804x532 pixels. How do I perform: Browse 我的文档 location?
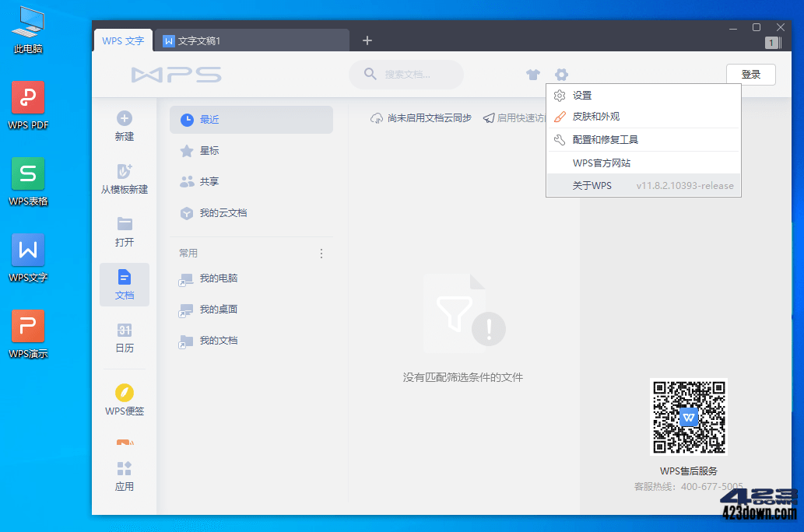pyautogui.click(x=251, y=341)
